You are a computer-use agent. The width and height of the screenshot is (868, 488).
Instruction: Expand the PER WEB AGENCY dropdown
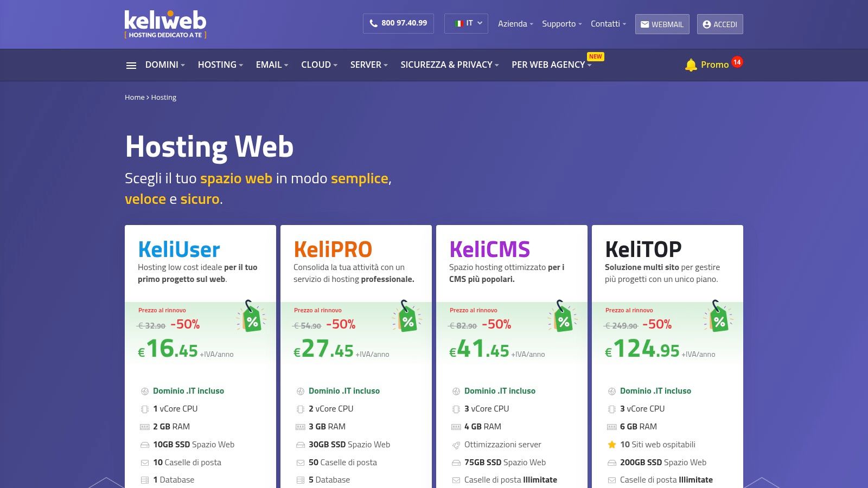pyautogui.click(x=548, y=65)
